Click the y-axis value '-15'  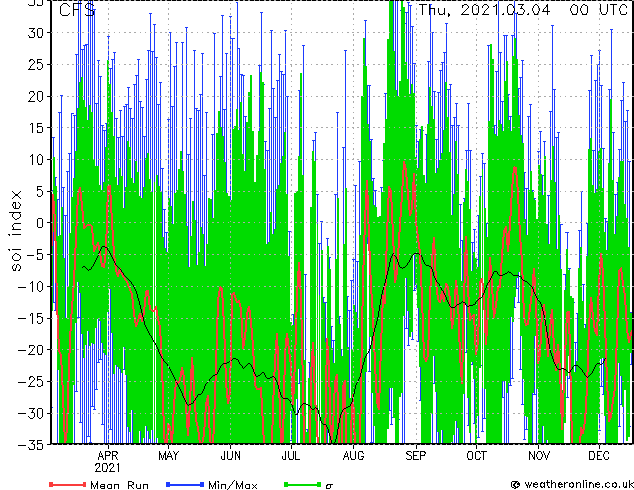pos(32,318)
